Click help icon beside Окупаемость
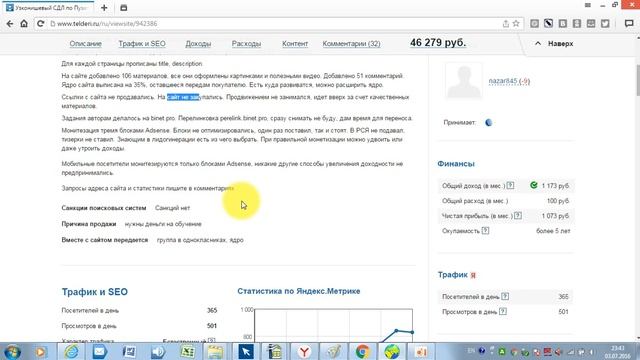 [x=485, y=231]
